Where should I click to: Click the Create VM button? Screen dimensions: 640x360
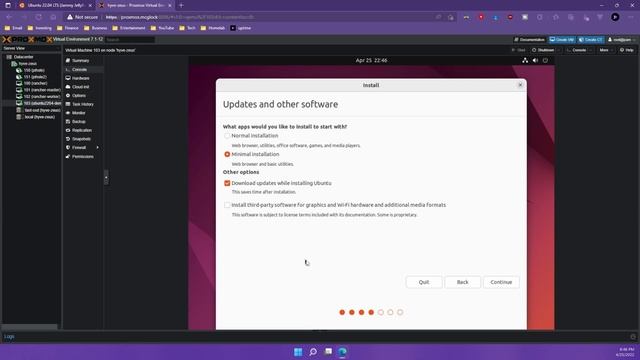click(x=562, y=40)
